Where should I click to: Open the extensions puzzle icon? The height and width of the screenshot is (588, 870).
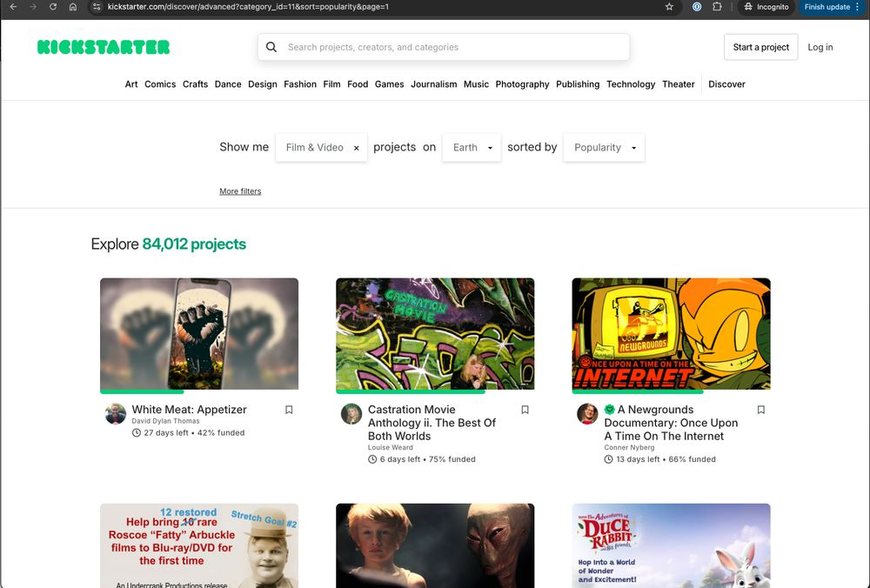click(x=717, y=7)
